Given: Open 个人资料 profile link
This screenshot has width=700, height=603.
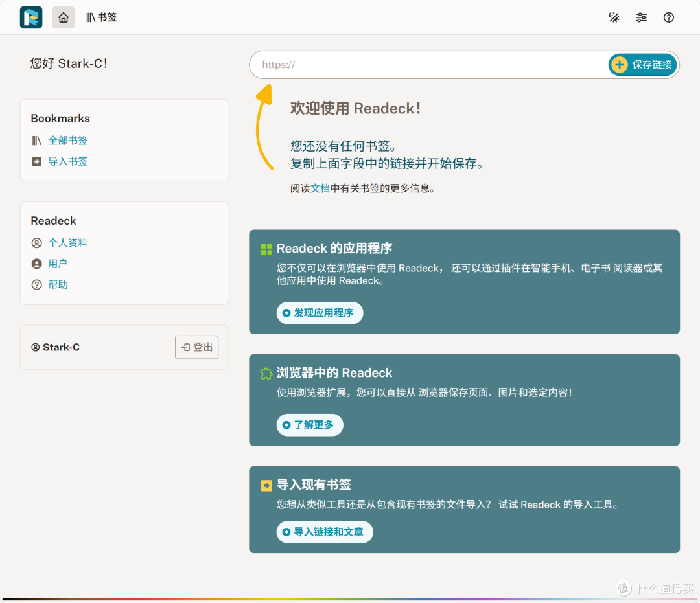Looking at the screenshot, I should coord(68,243).
